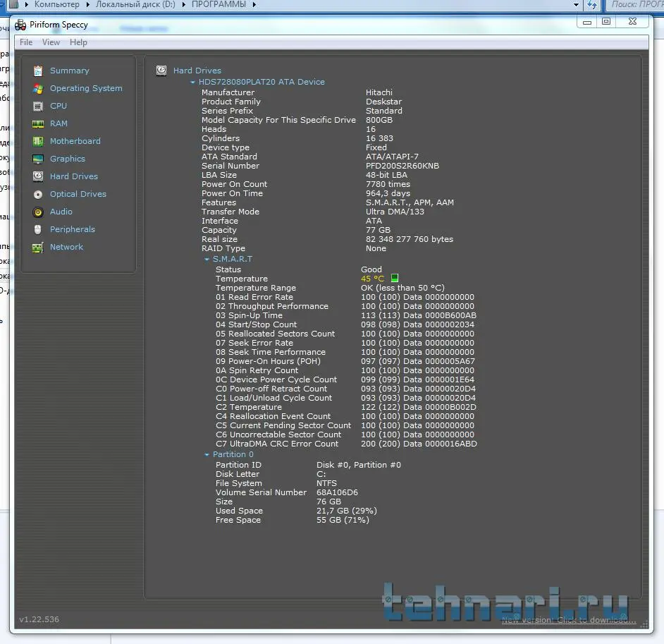Click the CPU chip icon
This screenshot has width=664, height=644.
pyautogui.click(x=37, y=106)
